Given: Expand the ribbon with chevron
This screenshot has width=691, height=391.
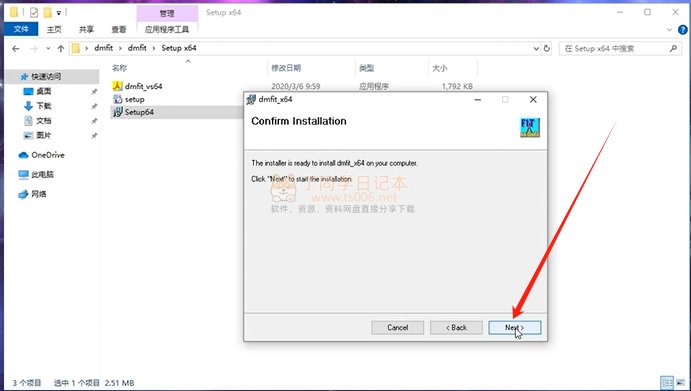Looking at the screenshot, I should 669,30.
